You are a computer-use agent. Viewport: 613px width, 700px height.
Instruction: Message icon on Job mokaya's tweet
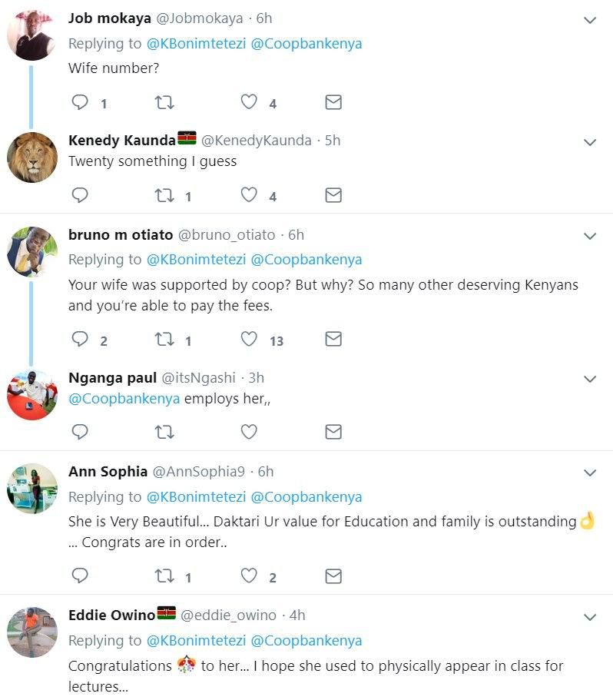(333, 102)
